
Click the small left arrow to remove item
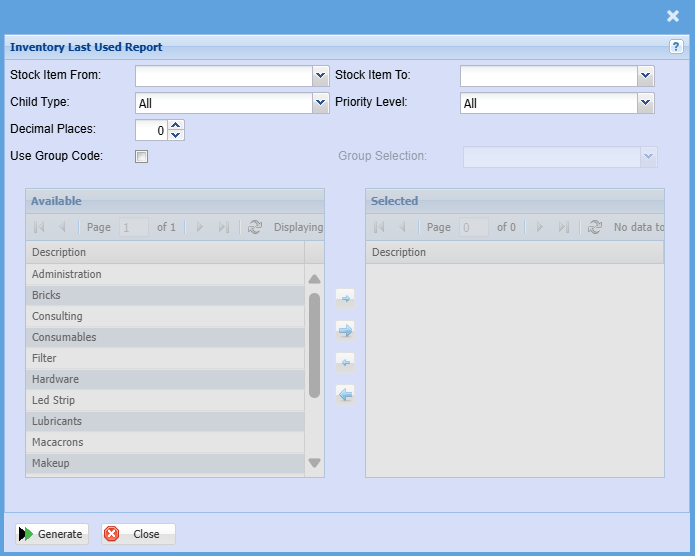click(x=345, y=362)
